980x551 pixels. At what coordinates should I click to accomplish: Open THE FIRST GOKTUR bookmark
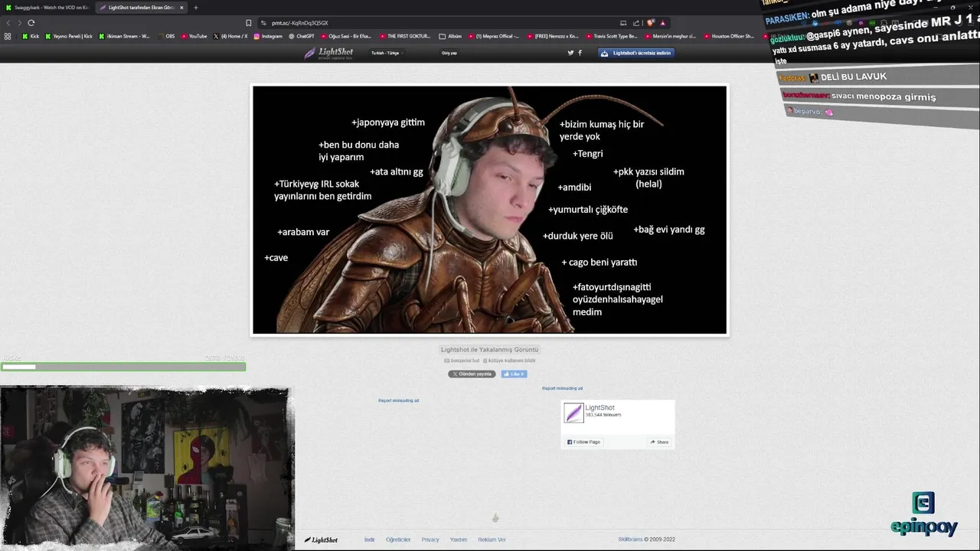(405, 36)
